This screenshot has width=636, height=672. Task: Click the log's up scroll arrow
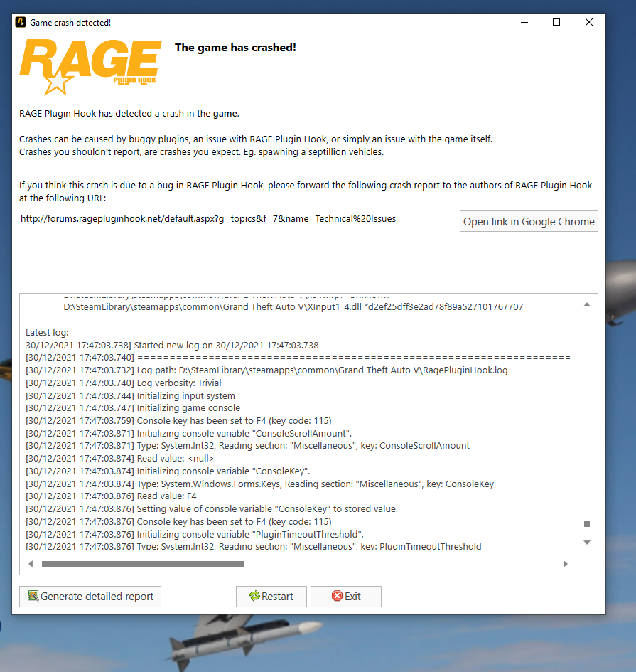tap(587, 305)
